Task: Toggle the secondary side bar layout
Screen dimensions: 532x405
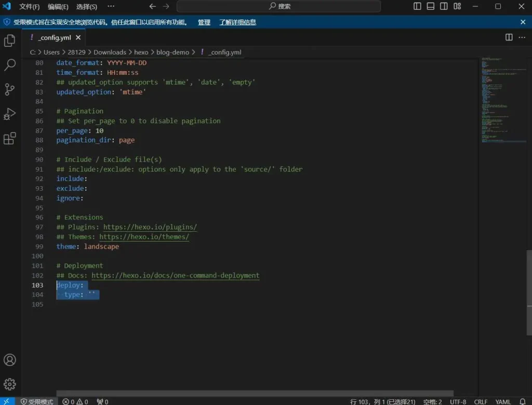Action: (x=444, y=6)
